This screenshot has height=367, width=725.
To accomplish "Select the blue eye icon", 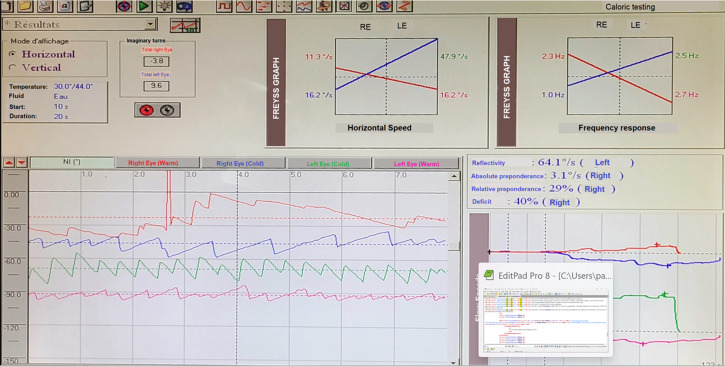I will [x=384, y=6].
